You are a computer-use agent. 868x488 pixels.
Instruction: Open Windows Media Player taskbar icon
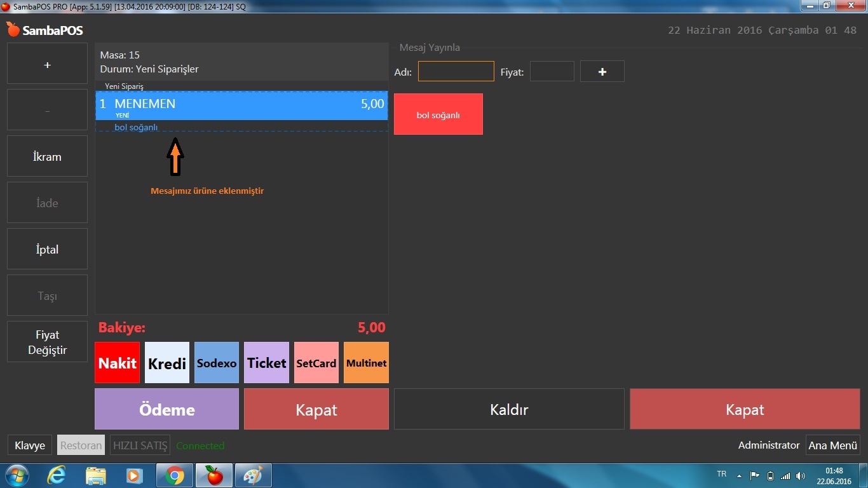click(x=135, y=475)
